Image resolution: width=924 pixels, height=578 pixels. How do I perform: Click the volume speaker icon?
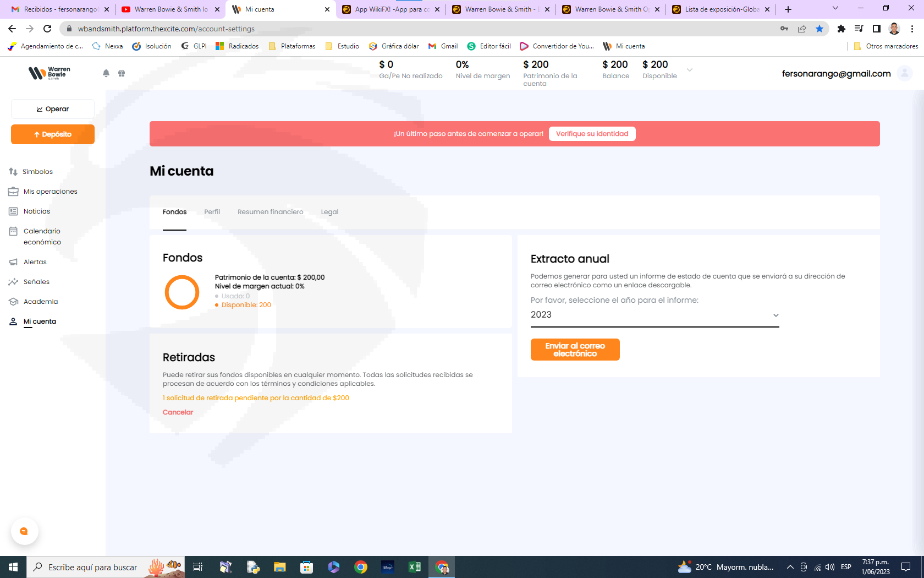[830, 567]
